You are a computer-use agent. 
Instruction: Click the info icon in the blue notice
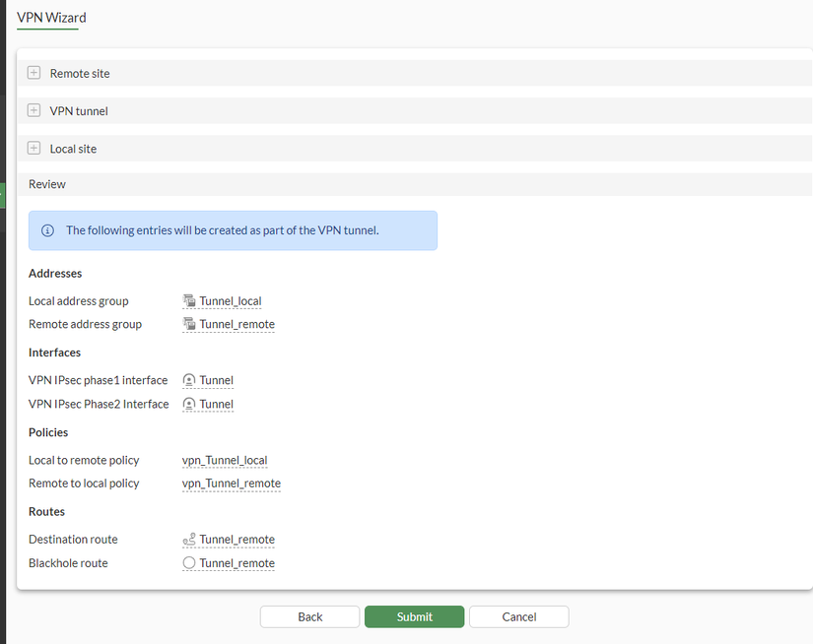point(47,230)
